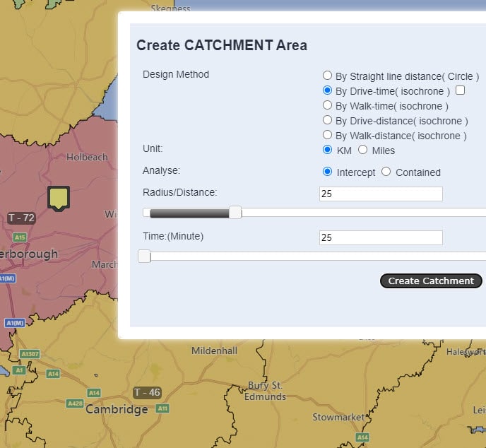The image size is (486, 448).
Task: Set Analyse mode to Contained
Action: [386, 172]
